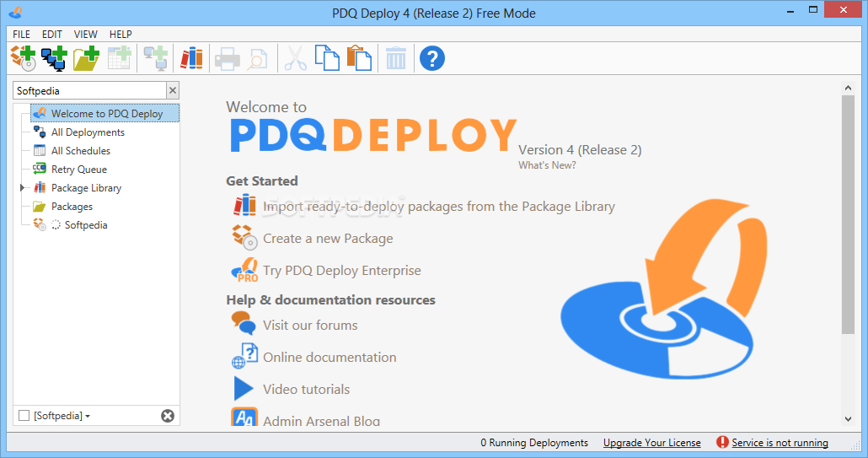
Task: Select All Schedules in the tree
Action: click(81, 151)
